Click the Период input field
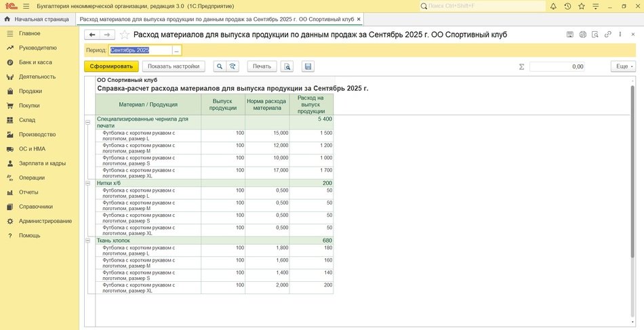Image resolution: width=644 pixels, height=330 pixels. [140, 50]
